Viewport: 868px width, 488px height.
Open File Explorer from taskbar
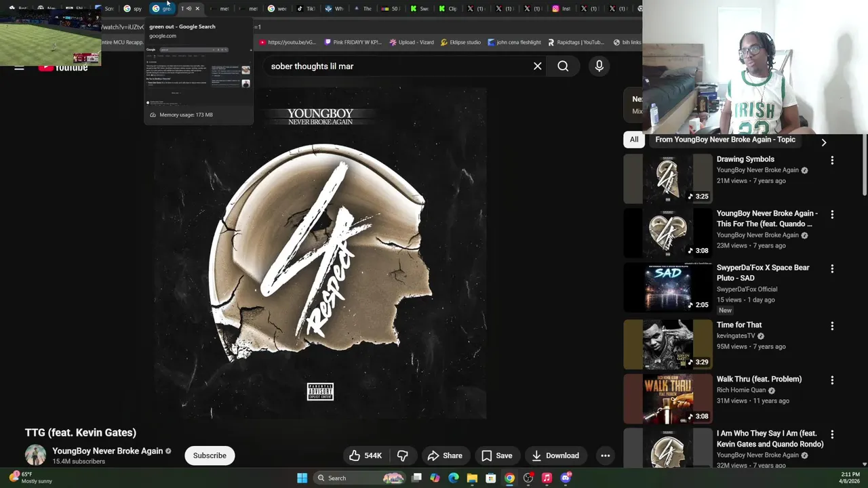coord(472,478)
